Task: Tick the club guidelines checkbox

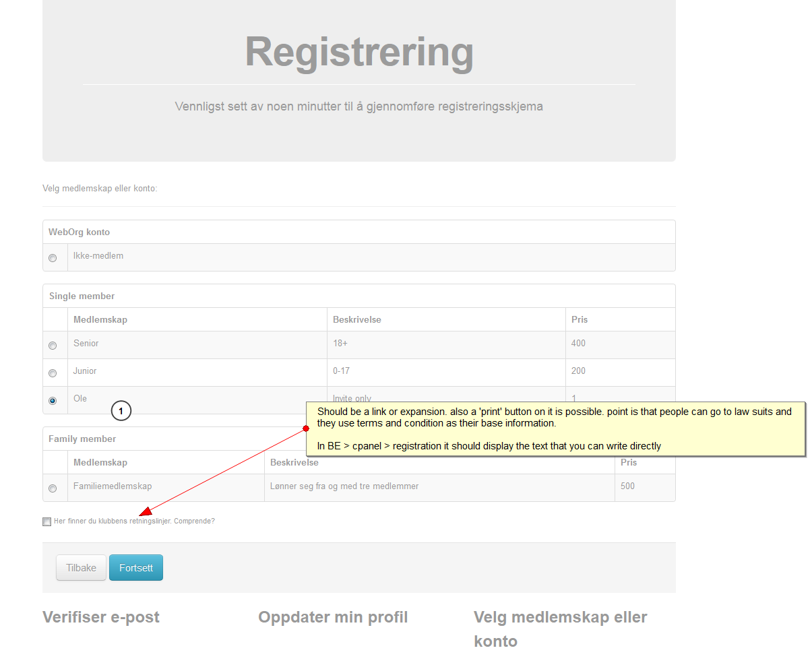Action: [x=46, y=521]
